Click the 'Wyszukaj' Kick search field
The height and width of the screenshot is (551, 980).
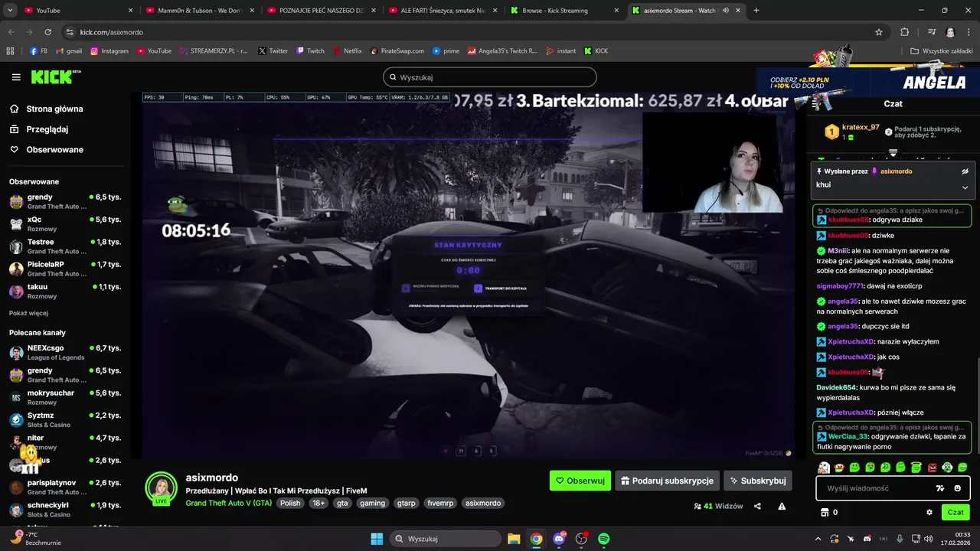490,77
